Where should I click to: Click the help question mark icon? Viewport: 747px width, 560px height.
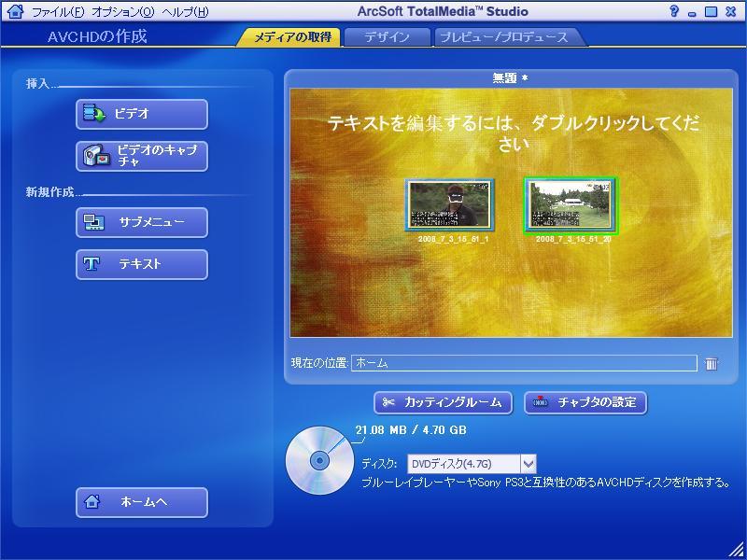point(673,11)
